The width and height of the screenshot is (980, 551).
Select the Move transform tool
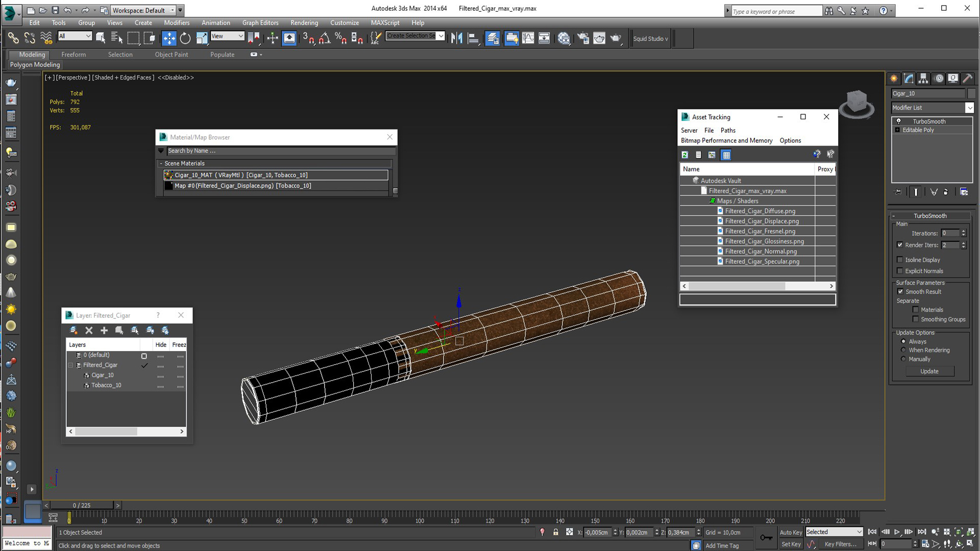tap(169, 38)
